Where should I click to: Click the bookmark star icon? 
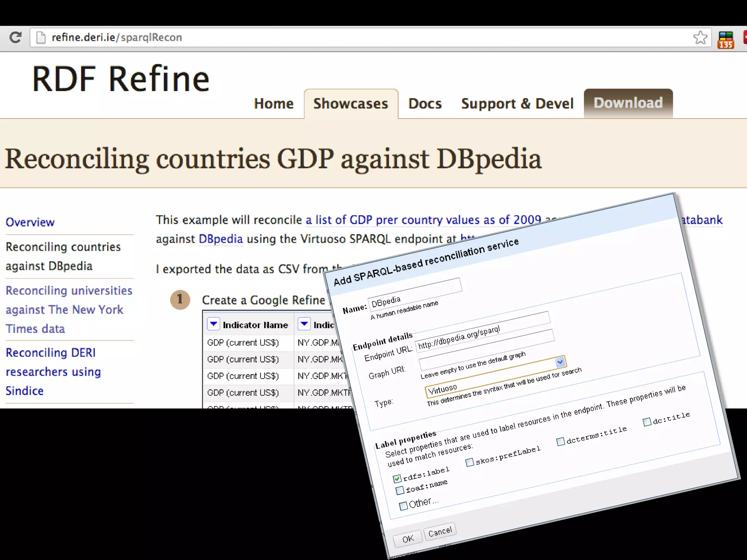(x=700, y=37)
